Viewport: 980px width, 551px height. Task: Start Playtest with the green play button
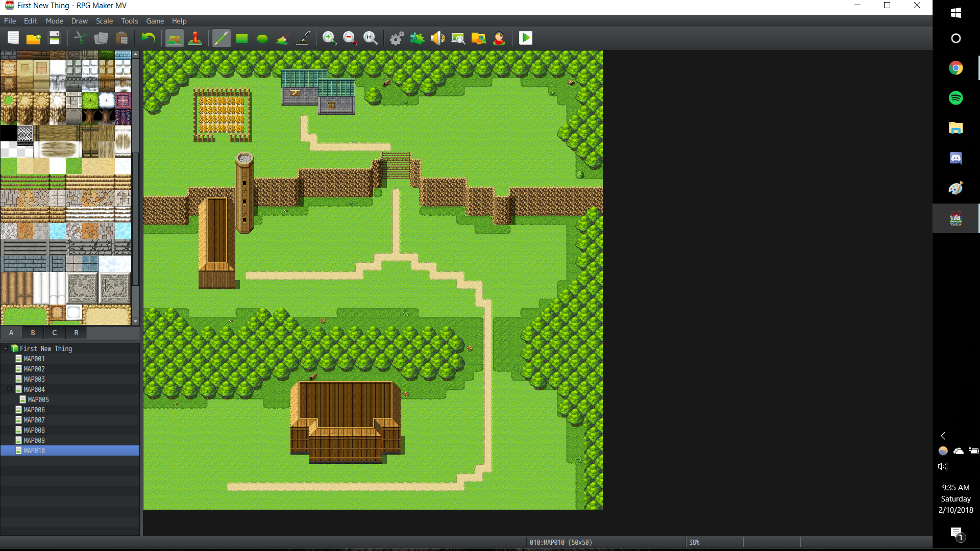click(x=526, y=38)
